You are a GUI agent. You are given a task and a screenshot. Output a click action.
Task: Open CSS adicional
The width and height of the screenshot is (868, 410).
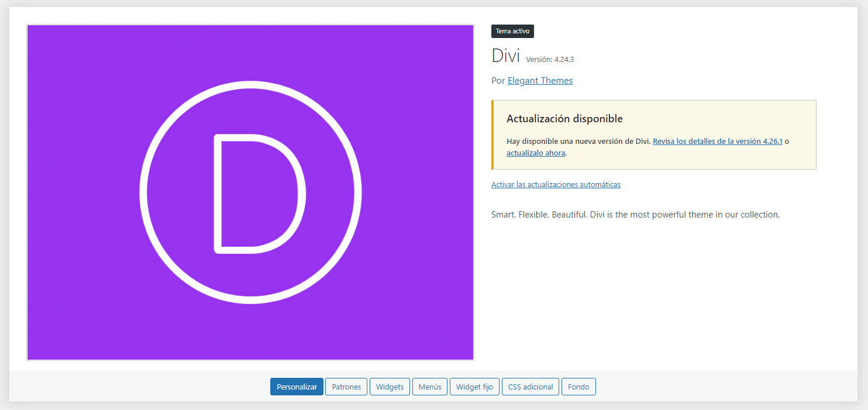(x=531, y=387)
